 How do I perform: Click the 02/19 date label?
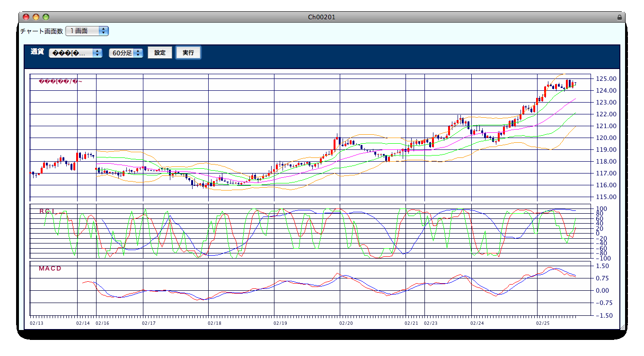pyautogui.click(x=280, y=323)
